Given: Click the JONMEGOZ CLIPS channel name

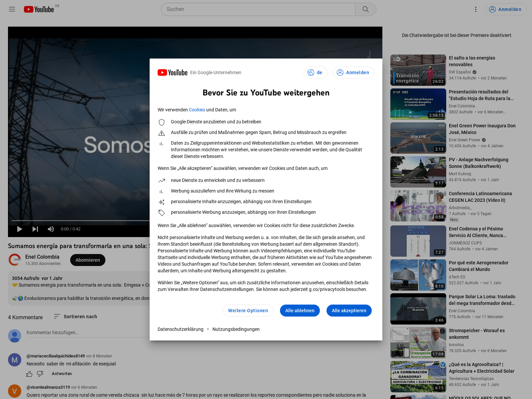Looking at the screenshot, I should click(x=465, y=243).
